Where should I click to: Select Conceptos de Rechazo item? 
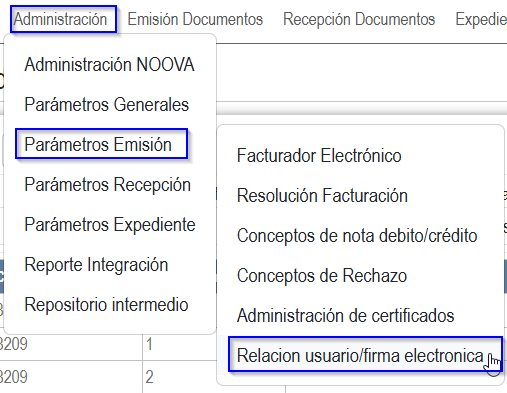[322, 276]
